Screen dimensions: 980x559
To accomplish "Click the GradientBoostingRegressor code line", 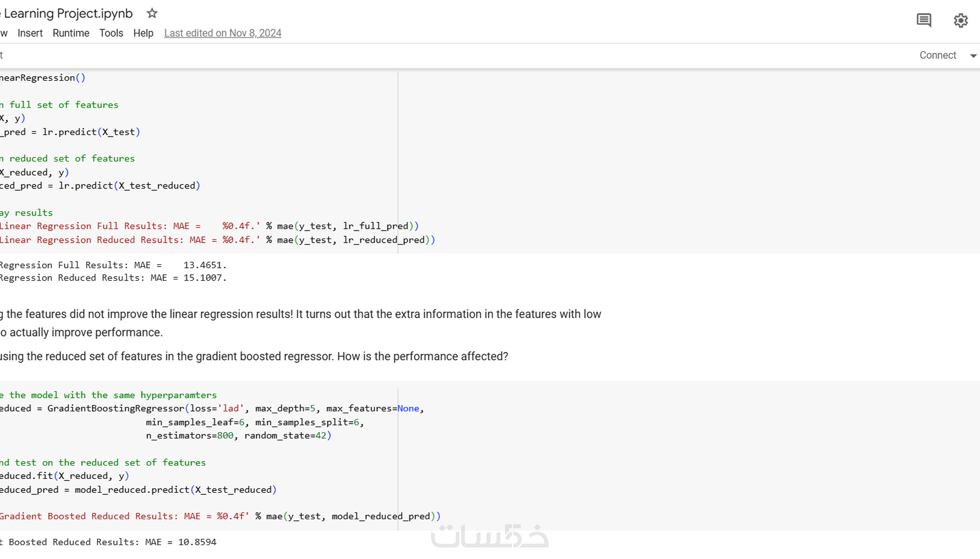I will (x=212, y=409).
